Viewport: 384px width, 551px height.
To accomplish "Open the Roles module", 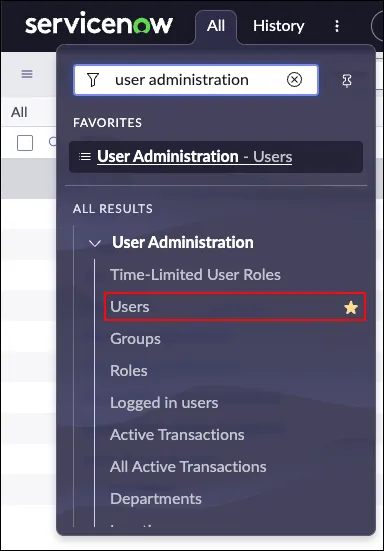I will coord(129,371).
